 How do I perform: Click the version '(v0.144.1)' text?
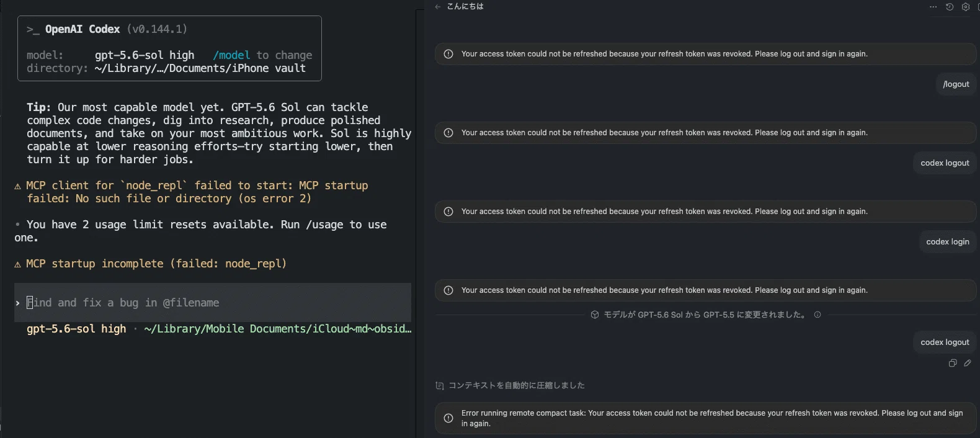157,29
